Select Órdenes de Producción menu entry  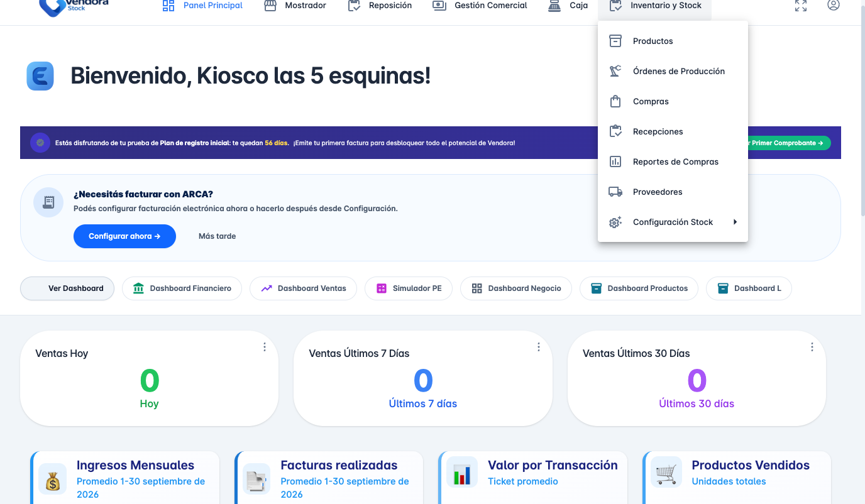coord(673,71)
